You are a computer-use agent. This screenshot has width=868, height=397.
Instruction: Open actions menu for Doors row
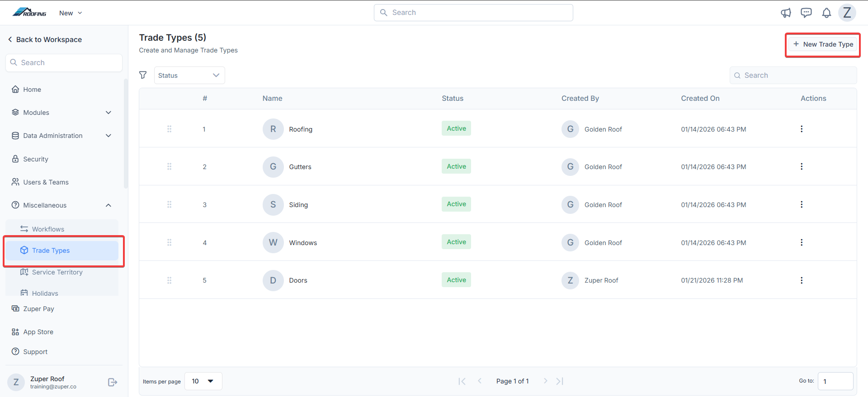pos(802,280)
